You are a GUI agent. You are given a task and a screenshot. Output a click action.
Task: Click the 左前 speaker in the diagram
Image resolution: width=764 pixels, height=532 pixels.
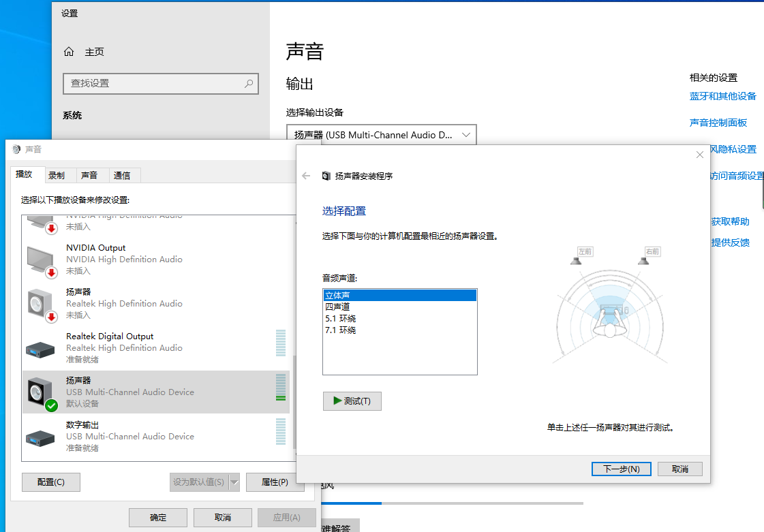pos(577,261)
